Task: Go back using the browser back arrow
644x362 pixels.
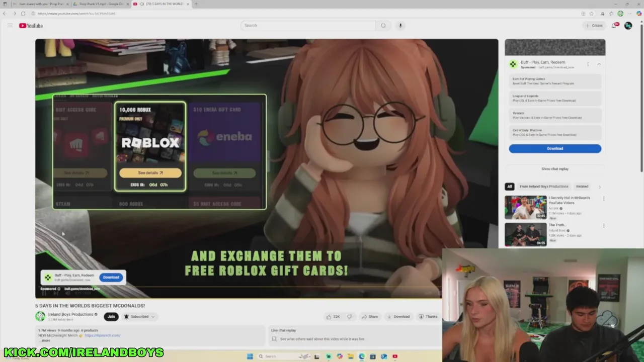Action: (x=5, y=14)
